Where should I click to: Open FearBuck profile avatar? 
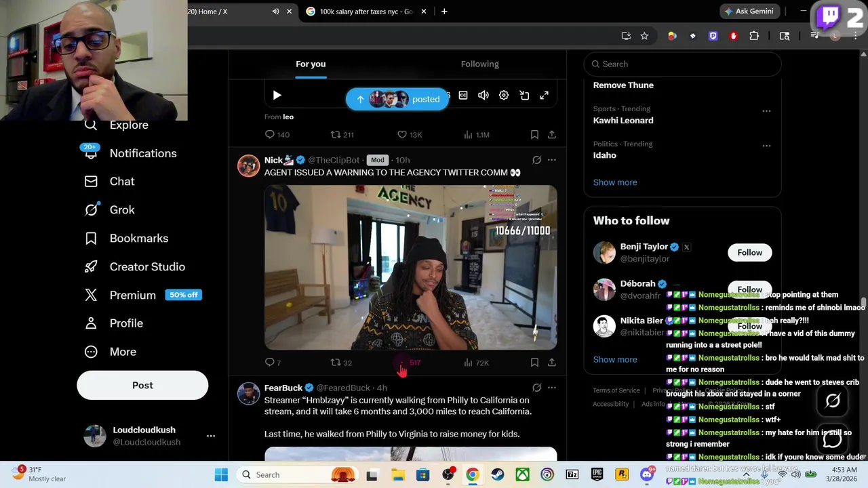coord(249,394)
